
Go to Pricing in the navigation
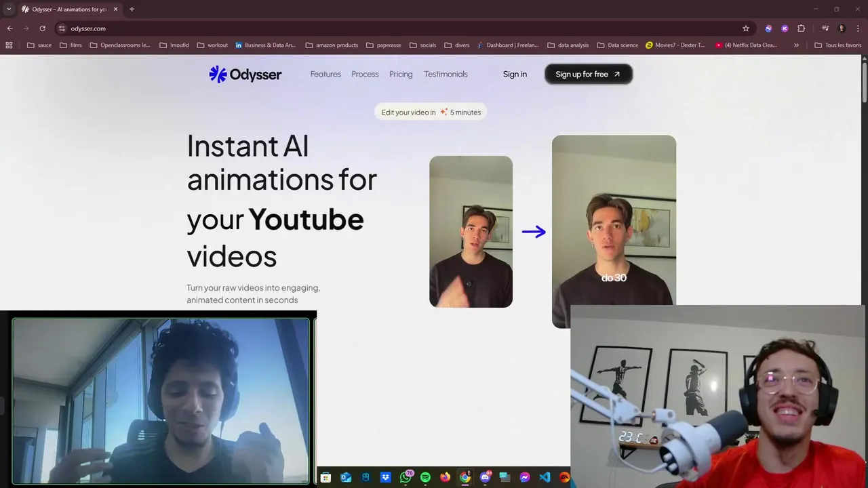401,74
